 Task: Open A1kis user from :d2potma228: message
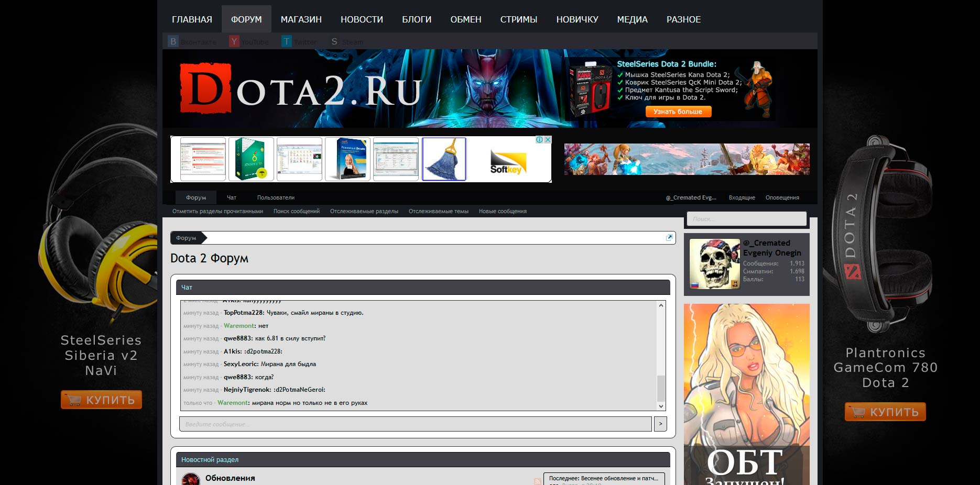(232, 351)
